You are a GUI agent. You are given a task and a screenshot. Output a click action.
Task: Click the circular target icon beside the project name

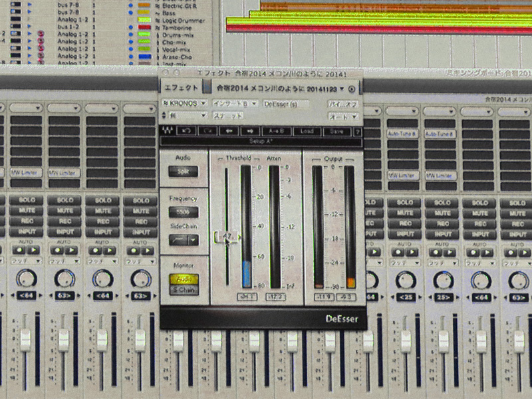coord(352,89)
